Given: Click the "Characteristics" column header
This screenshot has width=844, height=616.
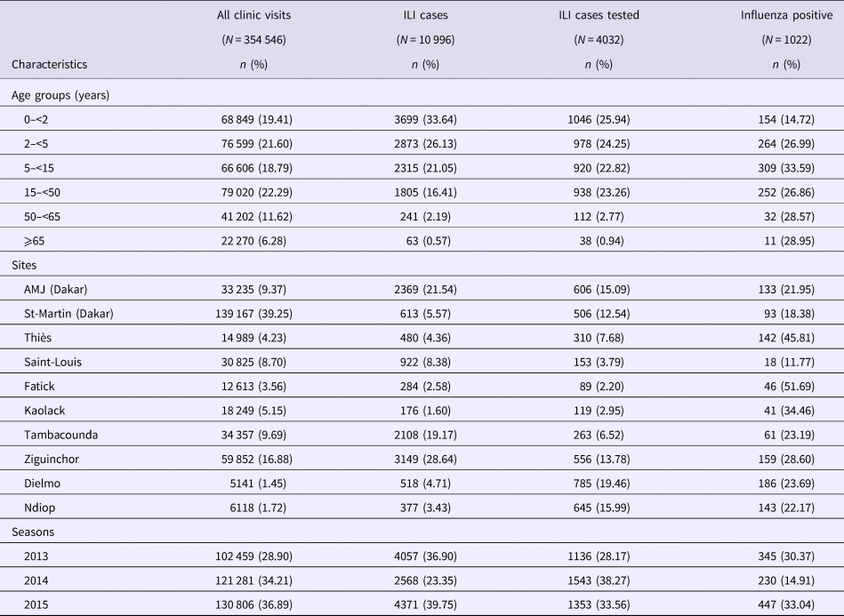Looking at the screenshot, I should click(x=49, y=64).
